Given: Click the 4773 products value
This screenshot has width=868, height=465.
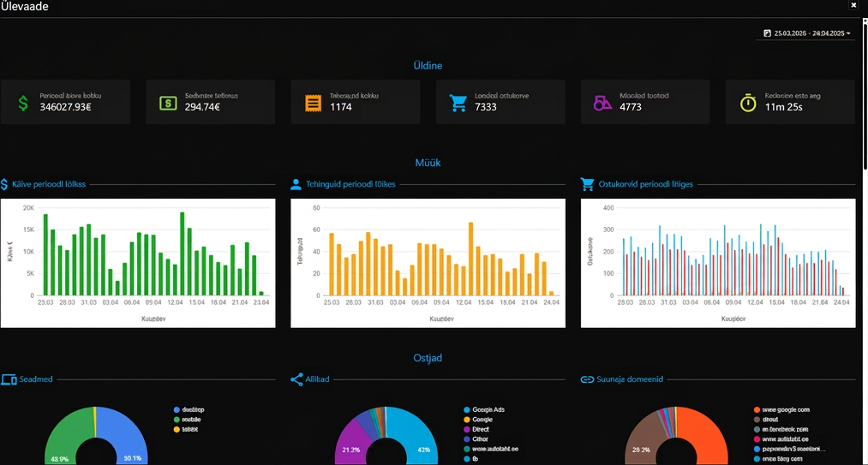Looking at the screenshot, I should [x=631, y=107].
